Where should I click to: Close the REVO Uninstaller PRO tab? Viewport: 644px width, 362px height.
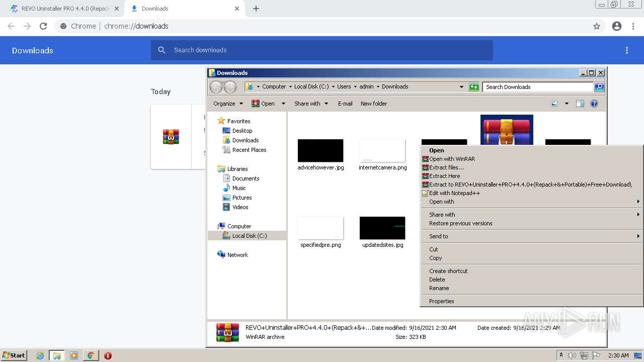tap(117, 9)
